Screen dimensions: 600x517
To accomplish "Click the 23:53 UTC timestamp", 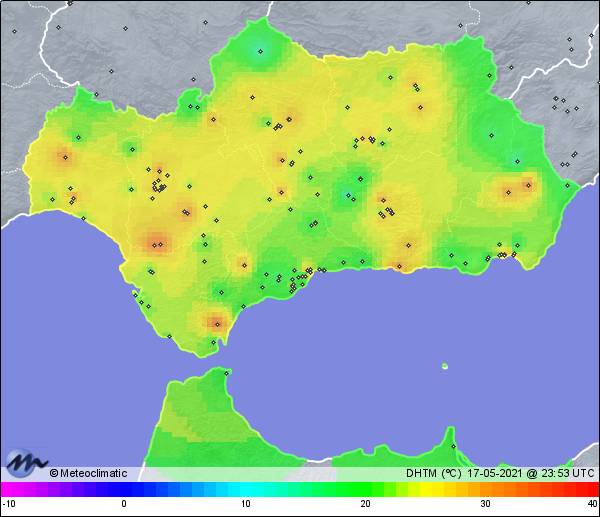I will [x=567, y=473].
